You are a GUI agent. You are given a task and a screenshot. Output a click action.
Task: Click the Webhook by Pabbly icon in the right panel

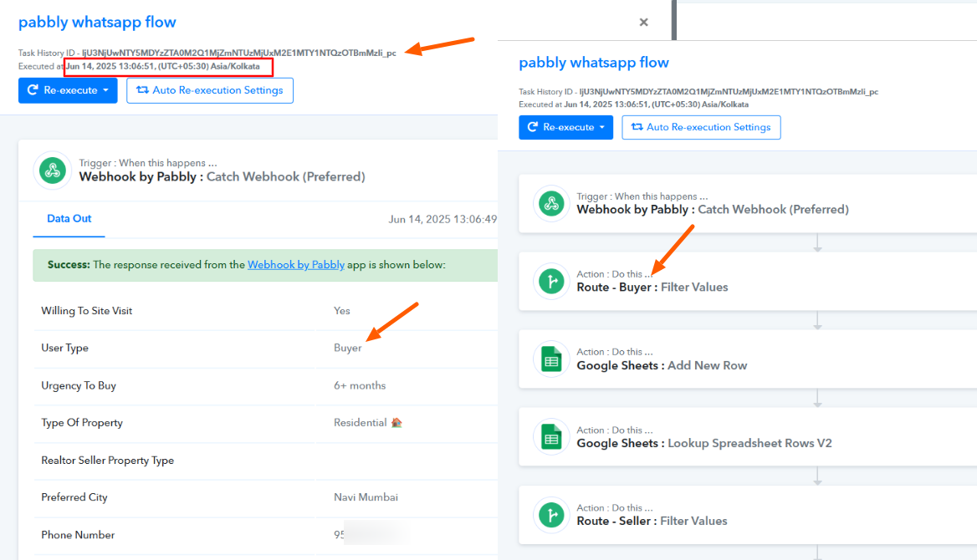551,203
